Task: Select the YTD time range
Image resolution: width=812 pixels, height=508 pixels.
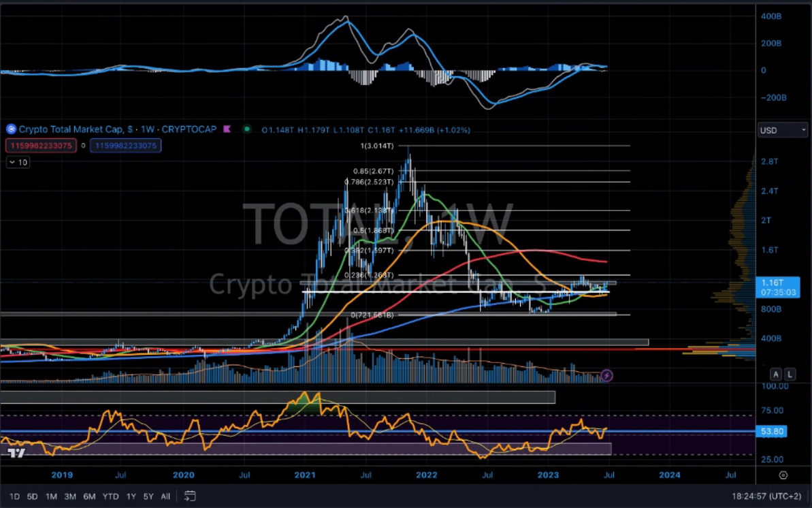Action: pos(110,496)
